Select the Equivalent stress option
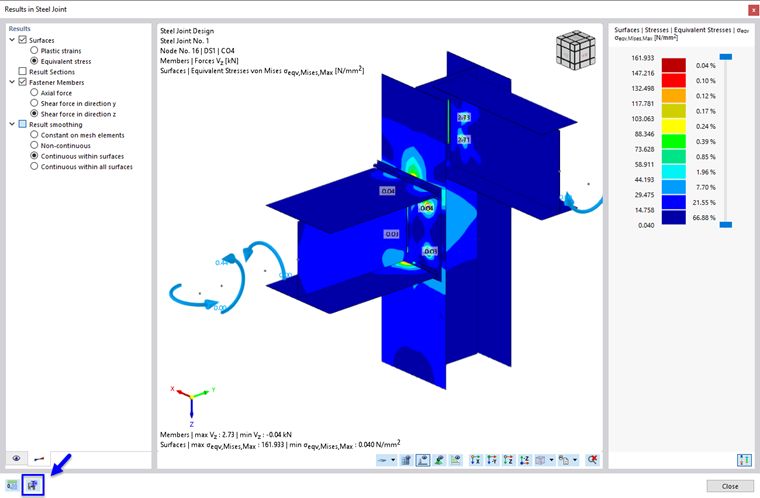This screenshot has height=498, width=760. pyautogui.click(x=34, y=61)
